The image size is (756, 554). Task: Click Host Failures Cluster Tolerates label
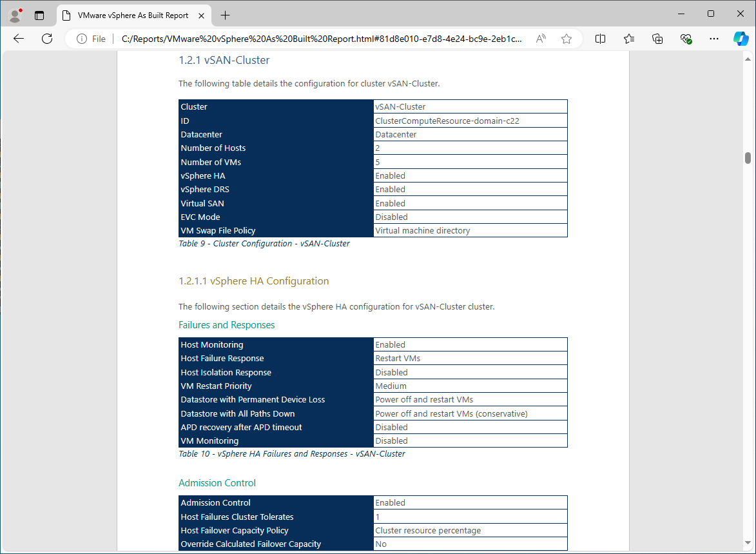click(x=237, y=517)
